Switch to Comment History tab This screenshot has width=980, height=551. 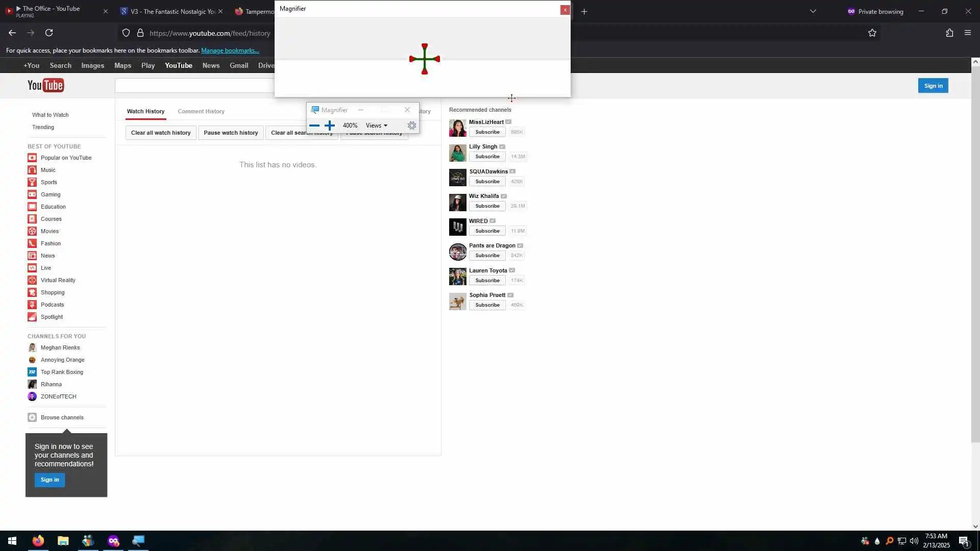point(201,111)
